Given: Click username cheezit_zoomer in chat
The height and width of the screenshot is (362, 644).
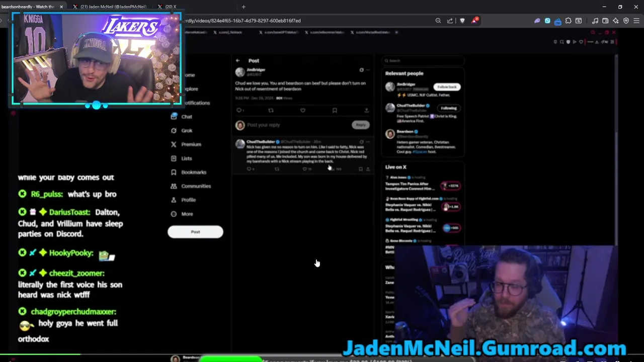Looking at the screenshot, I should 76,273.
